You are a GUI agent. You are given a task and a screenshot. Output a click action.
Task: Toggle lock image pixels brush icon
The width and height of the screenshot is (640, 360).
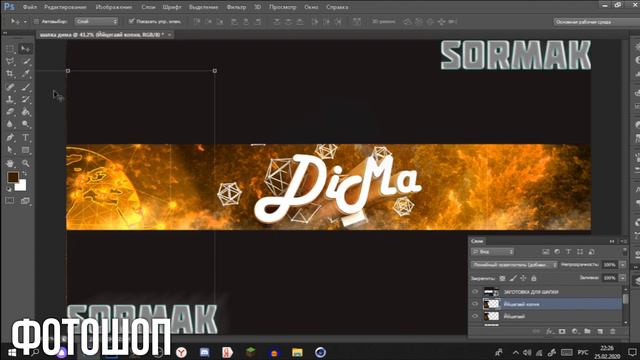coord(513,278)
